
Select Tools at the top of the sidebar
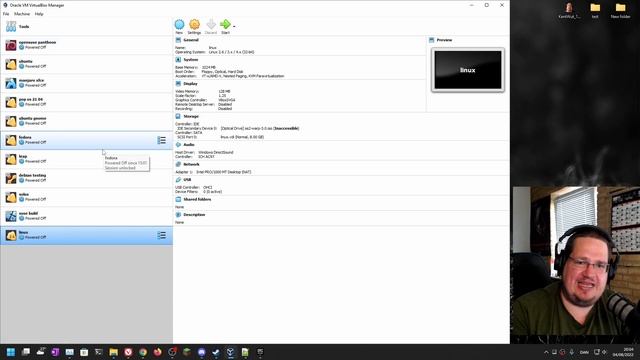point(87,27)
